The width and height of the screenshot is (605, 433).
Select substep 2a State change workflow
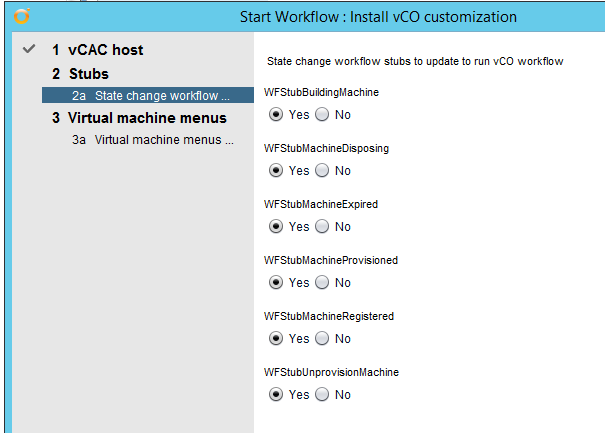pyautogui.click(x=148, y=95)
